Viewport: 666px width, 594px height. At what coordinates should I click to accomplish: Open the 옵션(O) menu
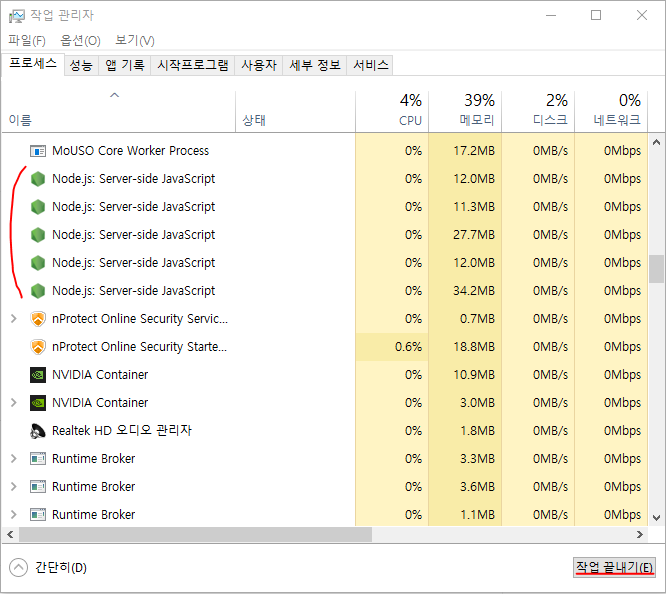pos(80,41)
